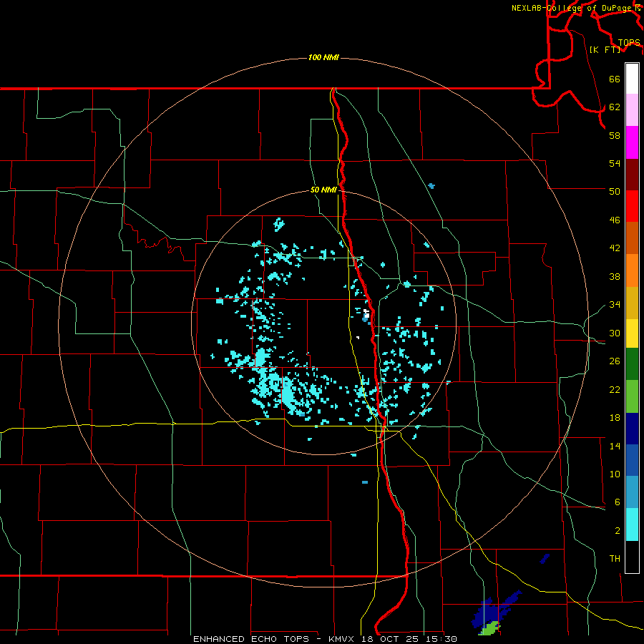The image size is (644, 644).
Task: Pick the yellow legend color band
Action: 632,333
